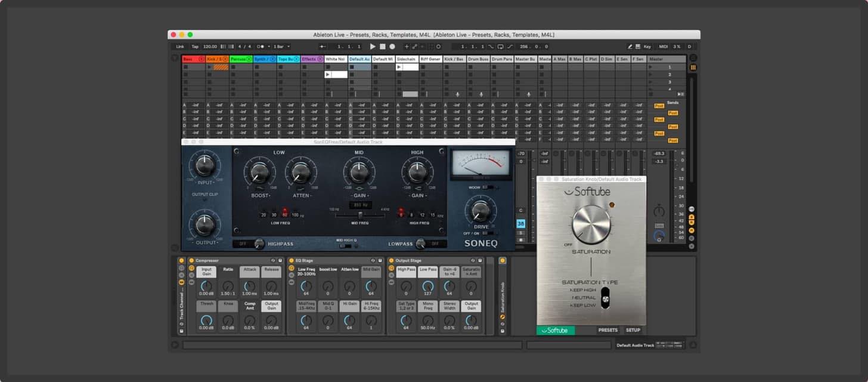Image resolution: width=868 pixels, height=382 pixels.
Task: Click the SonEQ VU meter display
Action: 480,164
